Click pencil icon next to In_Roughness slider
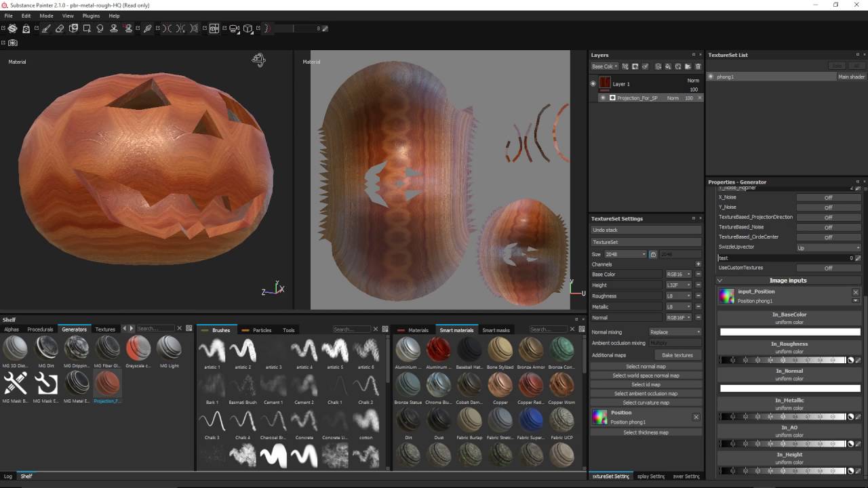 (858, 360)
